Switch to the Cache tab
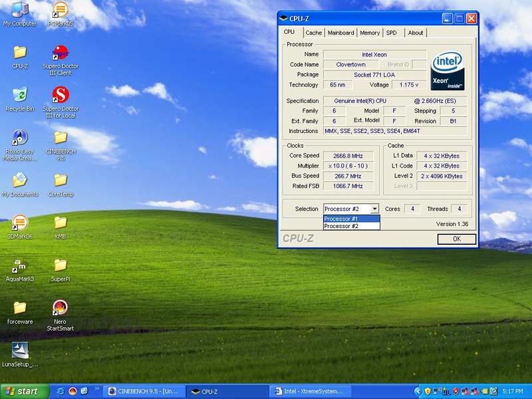This screenshot has height=399, width=532. pos(313,33)
